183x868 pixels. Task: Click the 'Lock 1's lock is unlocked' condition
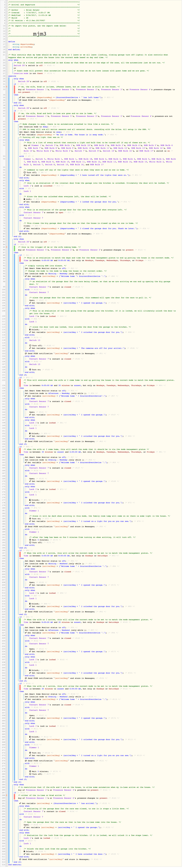pyautogui.click(x=38, y=186)
